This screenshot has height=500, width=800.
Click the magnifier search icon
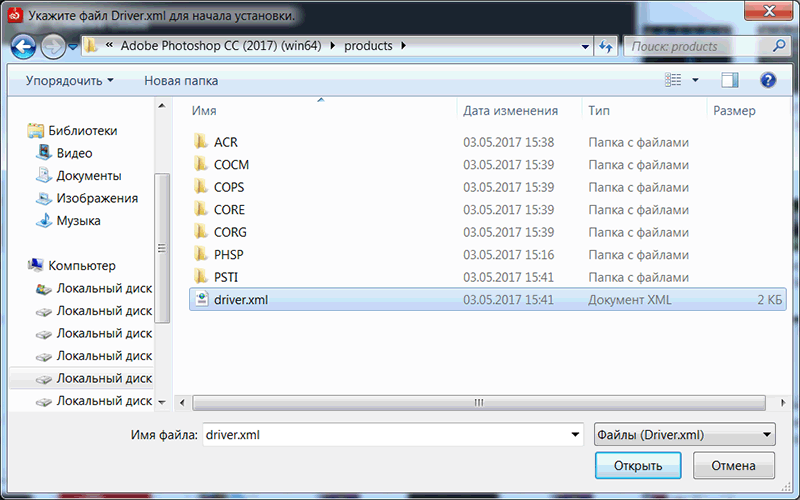coord(779,46)
